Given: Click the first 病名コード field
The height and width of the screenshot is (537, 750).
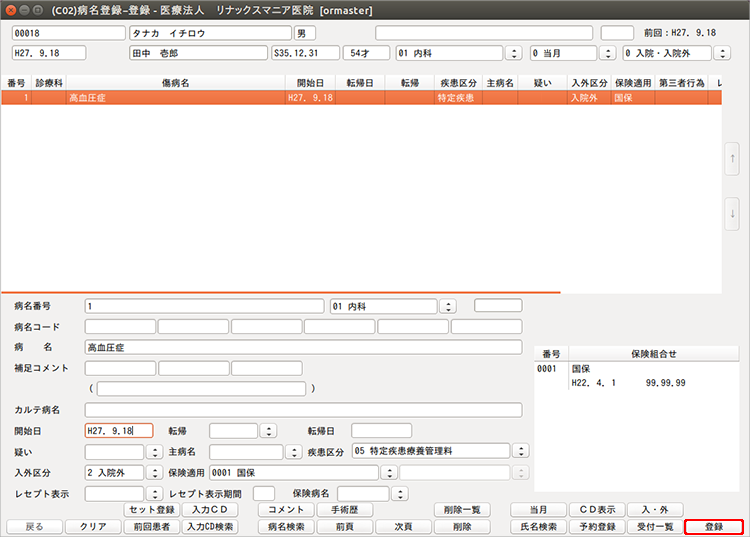Looking at the screenshot, I should [120, 327].
